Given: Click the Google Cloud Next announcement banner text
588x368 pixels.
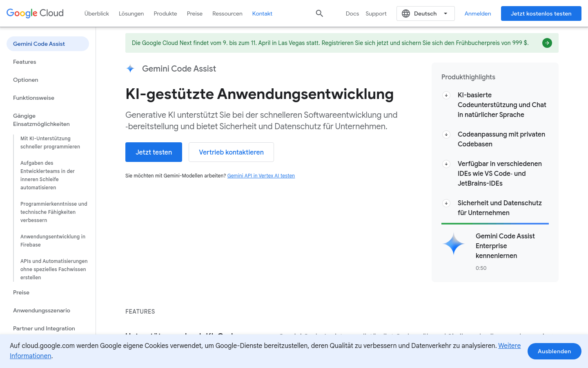Looking at the screenshot, I should tap(330, 43).
